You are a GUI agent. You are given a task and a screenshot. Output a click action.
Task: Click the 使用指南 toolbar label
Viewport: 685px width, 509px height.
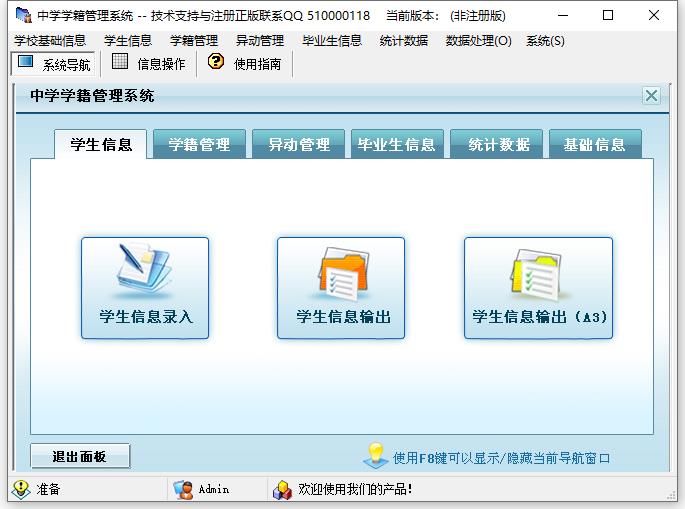tap(257, 64)
